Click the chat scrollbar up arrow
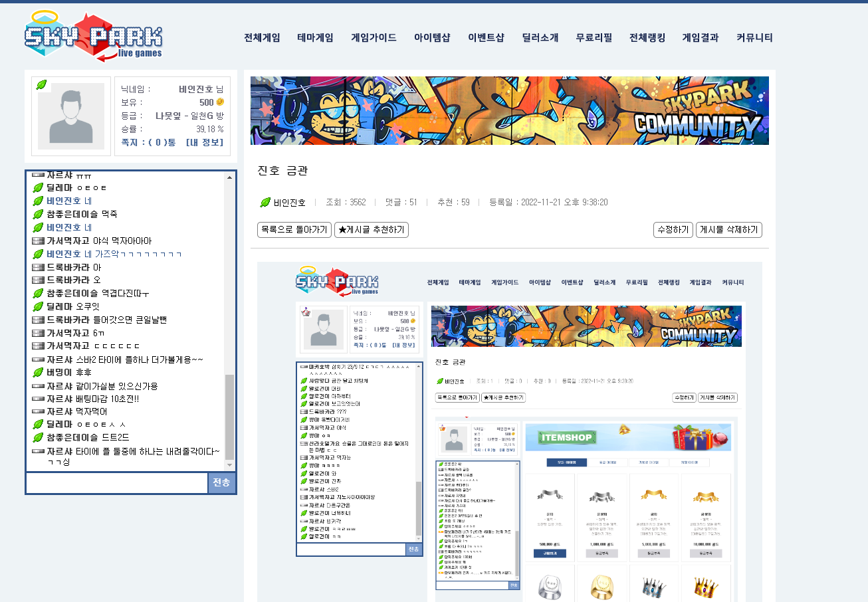 click(x=229, y=177)
